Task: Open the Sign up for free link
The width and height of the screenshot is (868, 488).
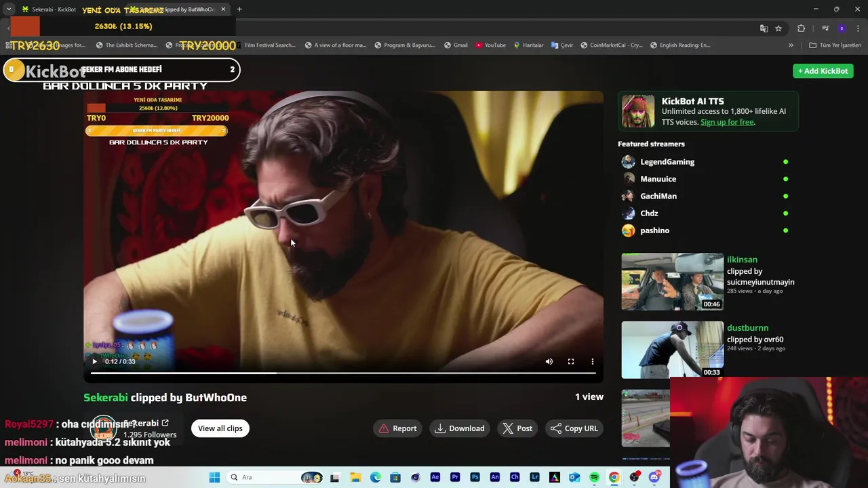Action: tap(727, 122)
